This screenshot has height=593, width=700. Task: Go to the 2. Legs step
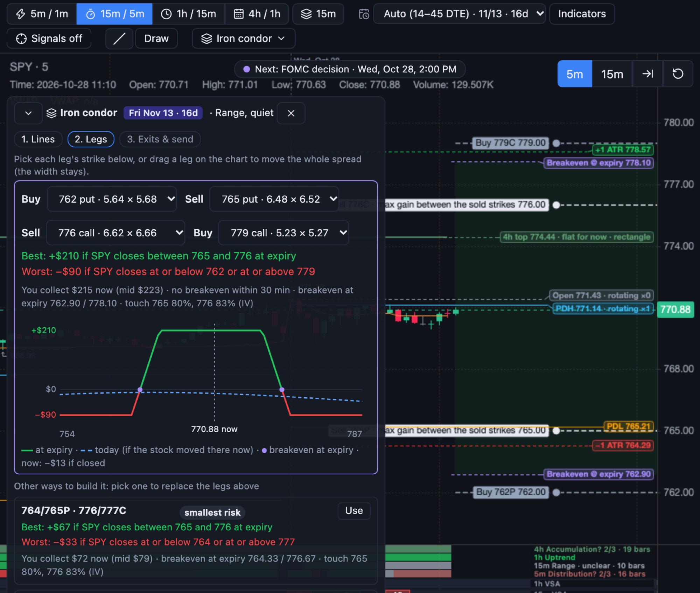(91, 139)
